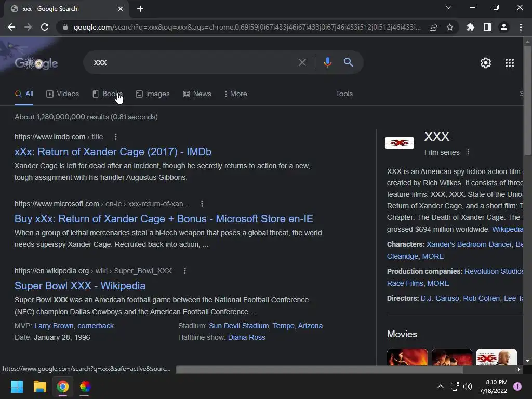Open the Chrome profile avatar menu
This screenshot has height=399, width=532.
[504, 27]
